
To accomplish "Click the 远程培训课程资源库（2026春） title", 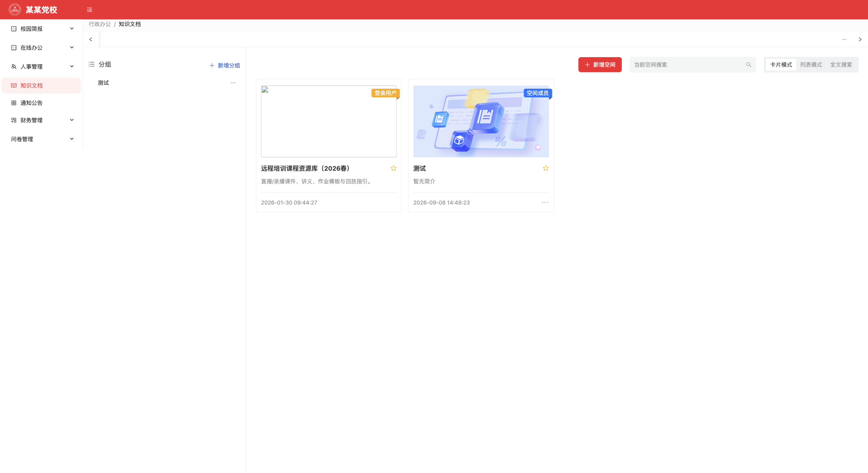I will pyautogui.click(x=306, y=168).
